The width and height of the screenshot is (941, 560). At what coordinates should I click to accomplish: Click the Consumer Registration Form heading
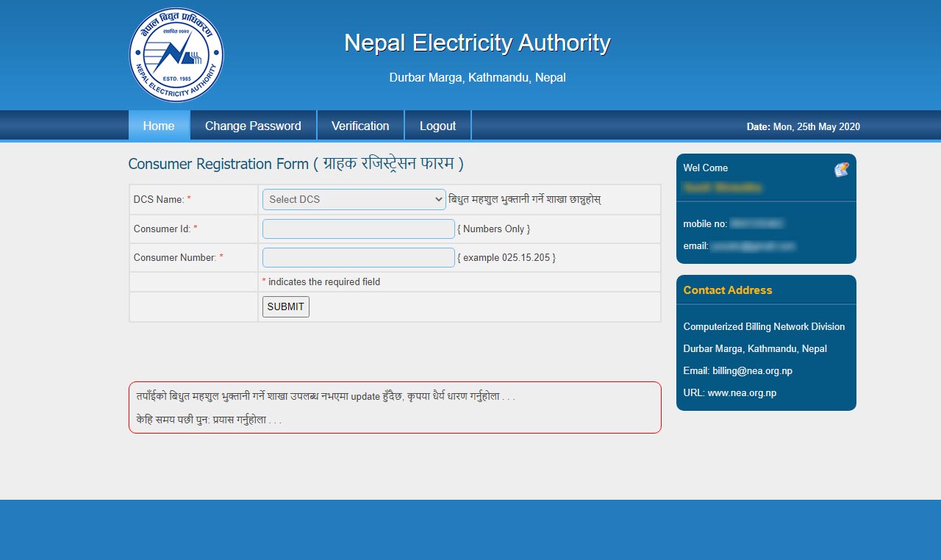click(296, 163)
